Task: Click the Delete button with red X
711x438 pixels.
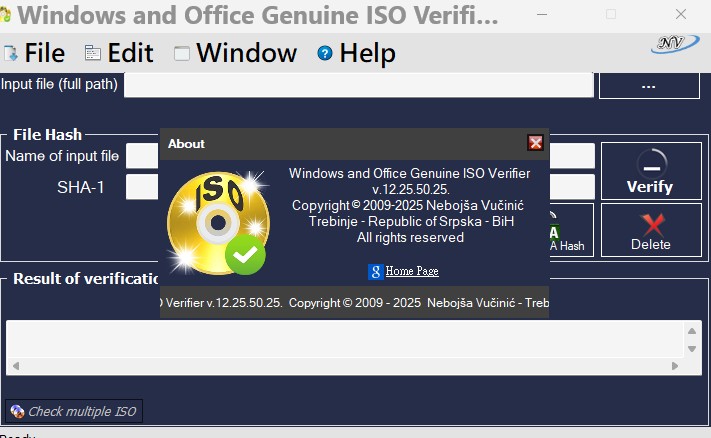Action: point(651,230)
